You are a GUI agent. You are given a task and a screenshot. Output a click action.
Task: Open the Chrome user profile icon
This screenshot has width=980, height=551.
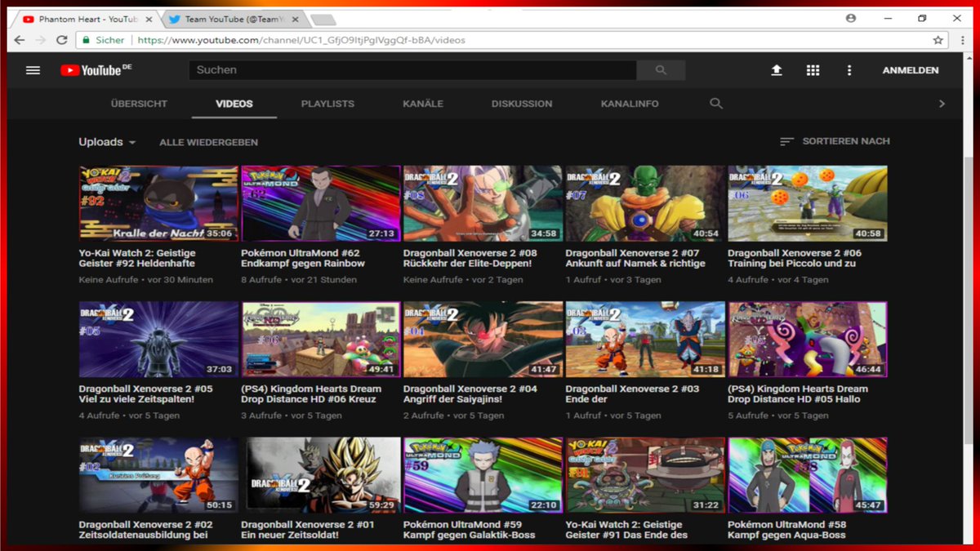851,18
